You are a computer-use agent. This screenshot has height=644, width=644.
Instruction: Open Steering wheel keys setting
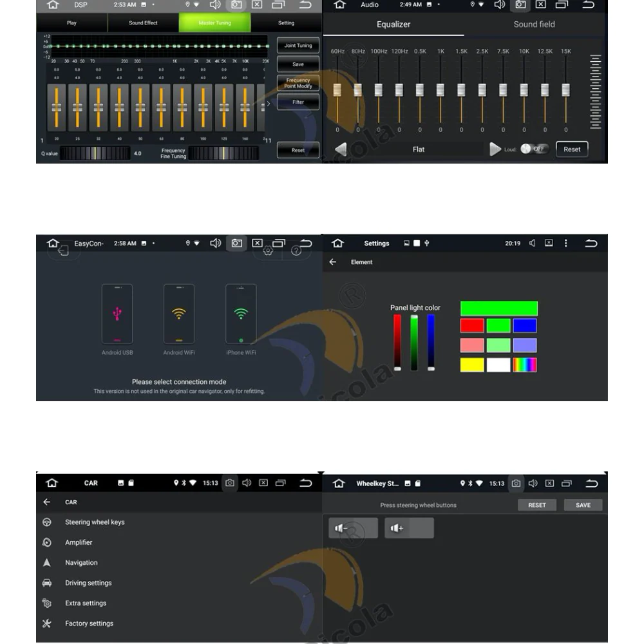click(x=179, y=522)
